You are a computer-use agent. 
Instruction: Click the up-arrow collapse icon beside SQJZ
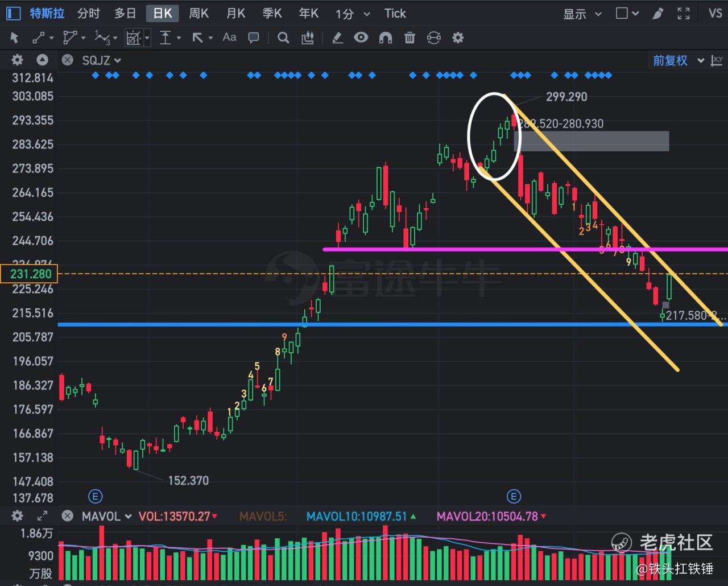[x=42, y=60]
